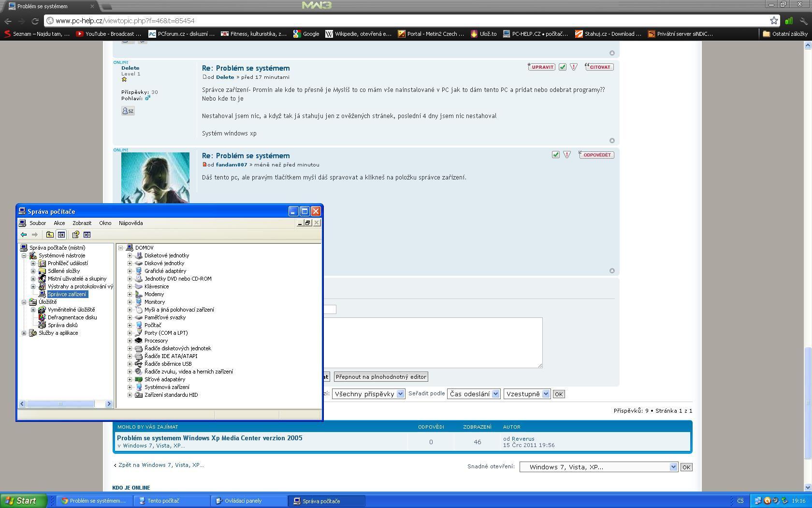
Task: Open the Nápověda menu
Action: point(130,223)
